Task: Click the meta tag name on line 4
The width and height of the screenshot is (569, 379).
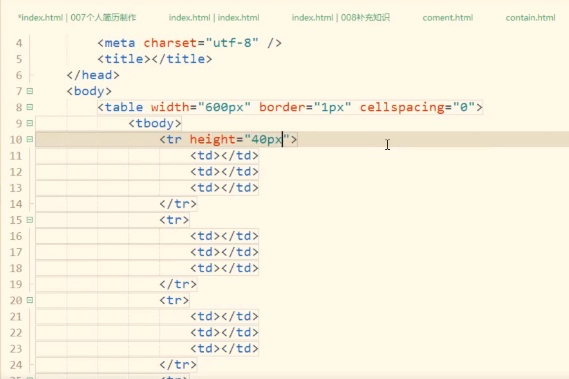Action: point(120,43)
